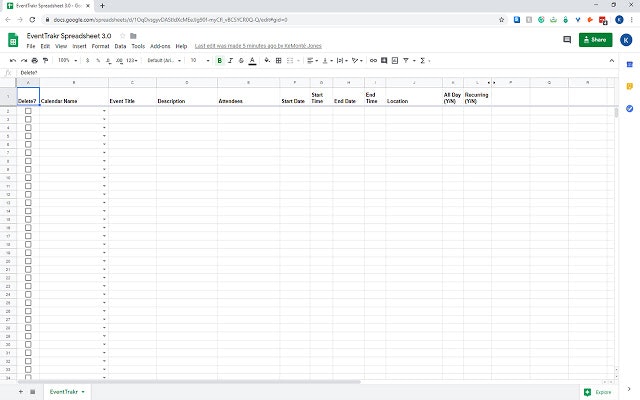Check the Delete? checkbox in row 17

pyautogui.click(x=28, y=236)
